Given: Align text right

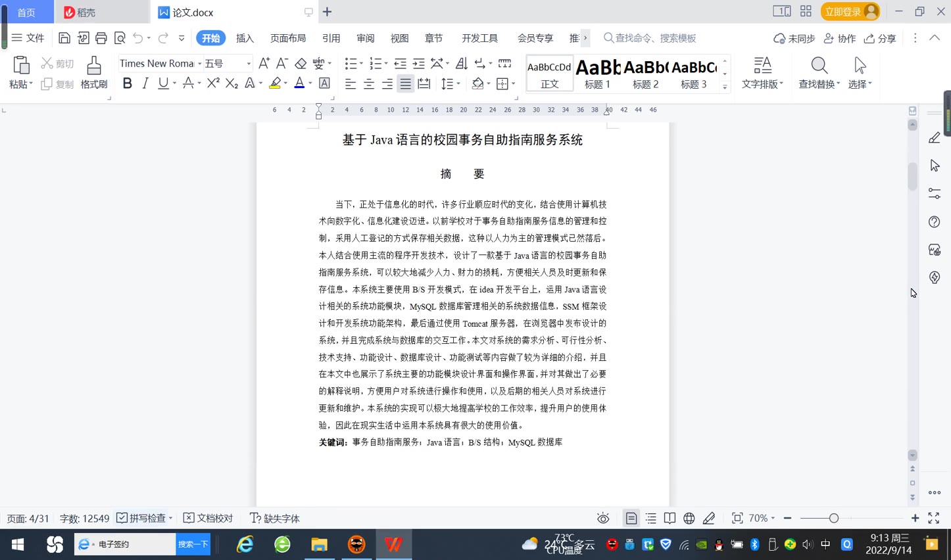Looking at the screenshot, I should click(387, 83).
